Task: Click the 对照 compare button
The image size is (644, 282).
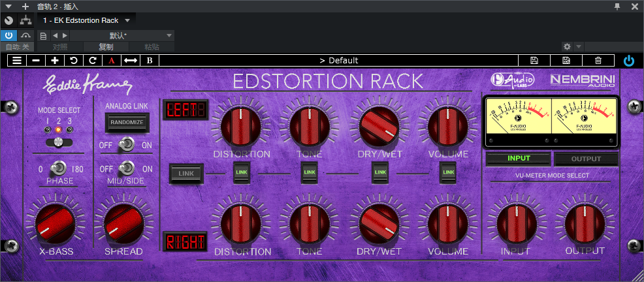Action: (x=60, y=47)
